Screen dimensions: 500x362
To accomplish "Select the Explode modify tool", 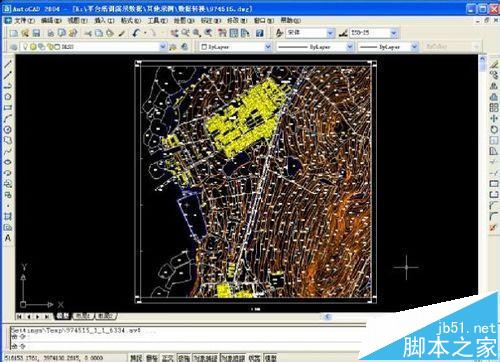I will pos(494,227).
